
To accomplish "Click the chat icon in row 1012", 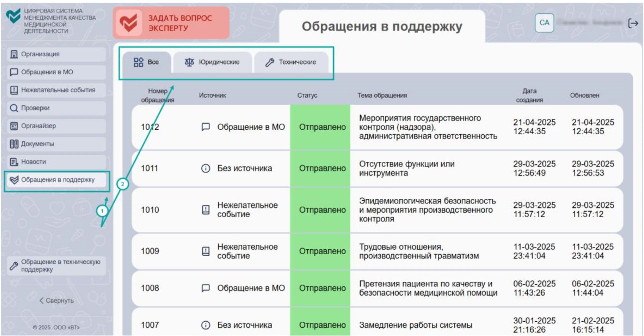I will tap(206, 127).
